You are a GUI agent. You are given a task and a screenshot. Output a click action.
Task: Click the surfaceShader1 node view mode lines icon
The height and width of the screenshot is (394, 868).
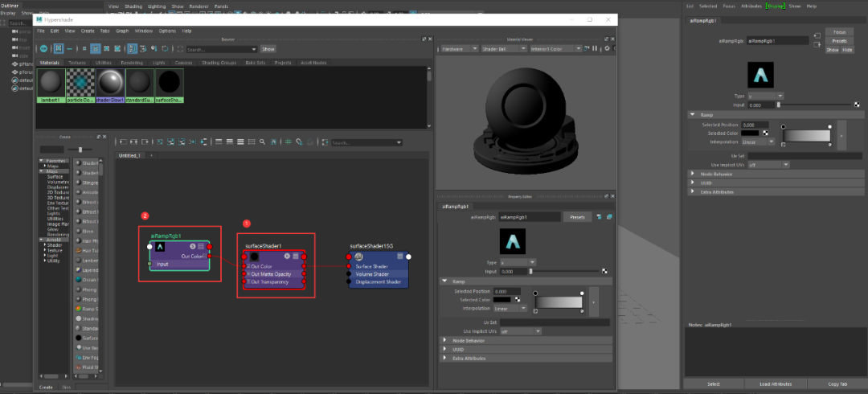click(296, 256)
